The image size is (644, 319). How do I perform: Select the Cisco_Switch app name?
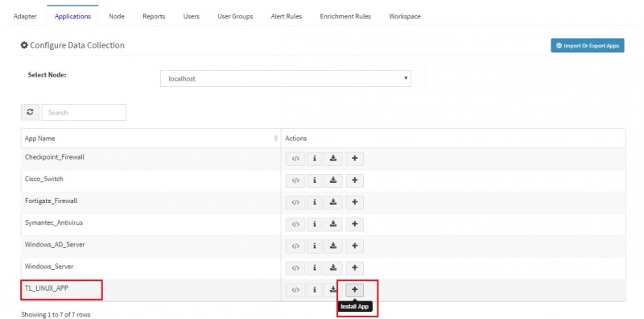(x=44, y=179)
